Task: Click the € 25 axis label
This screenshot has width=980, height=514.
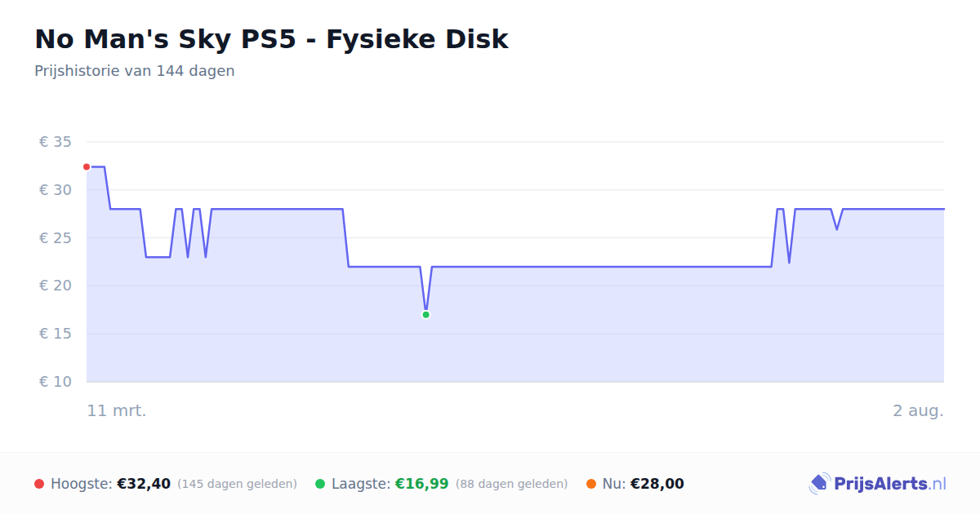Action: point(56,238)
